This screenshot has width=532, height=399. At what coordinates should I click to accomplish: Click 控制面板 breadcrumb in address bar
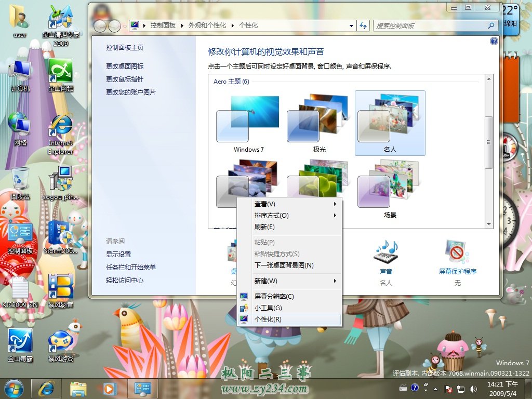[x=163, y=25]
